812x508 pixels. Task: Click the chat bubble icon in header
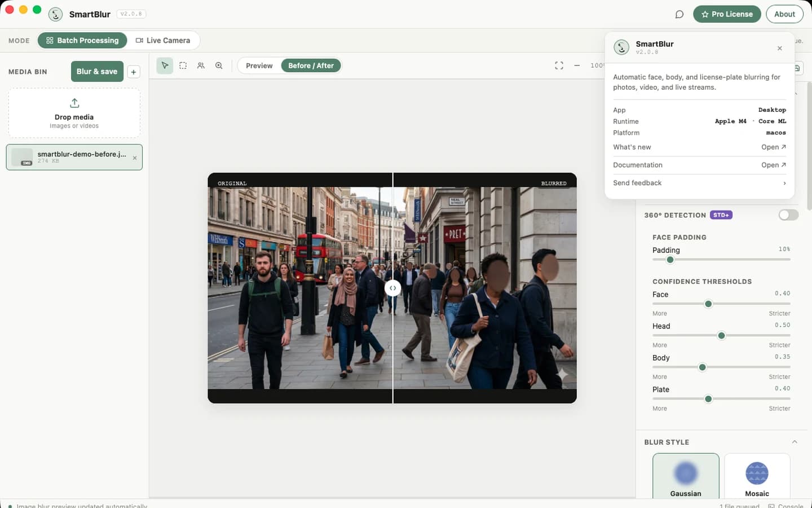(679, 14)
